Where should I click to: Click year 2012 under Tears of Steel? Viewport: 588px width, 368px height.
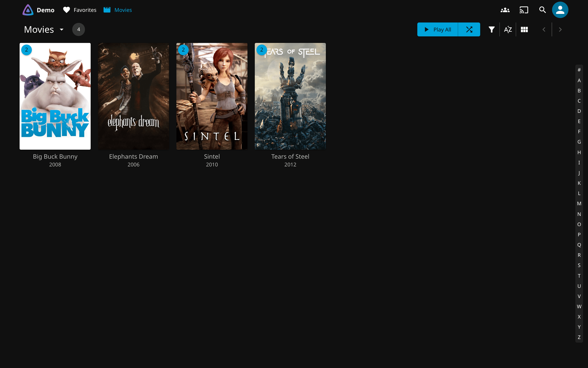pyautogui.click(x=290, y=165)
